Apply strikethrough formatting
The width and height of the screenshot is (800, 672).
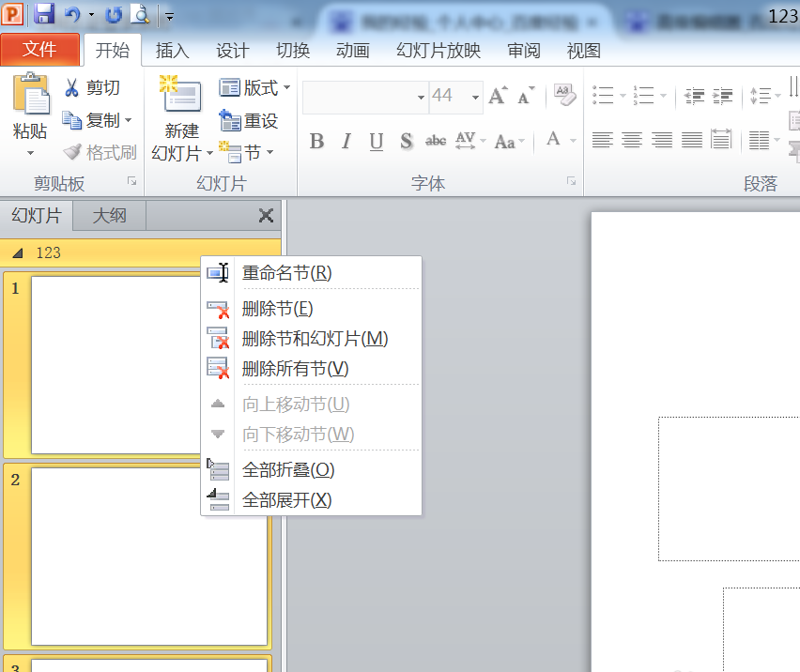[x=435, y=140]
